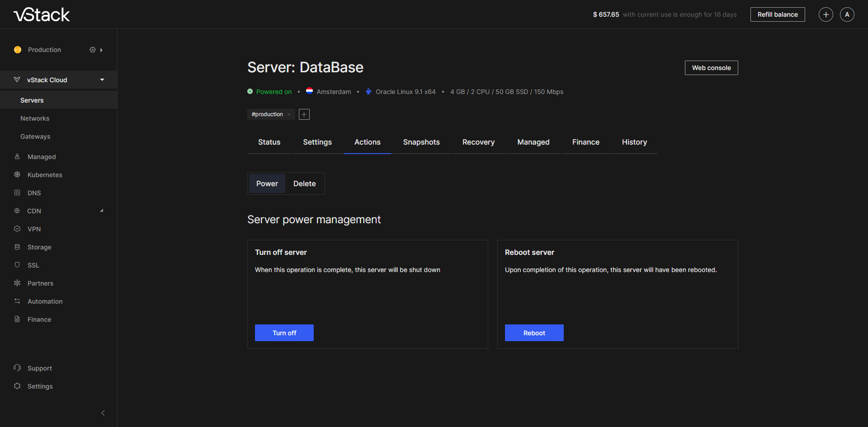Screen dimensions: 868x427
Task: Open Storage section label
Action: click(39, 247)
